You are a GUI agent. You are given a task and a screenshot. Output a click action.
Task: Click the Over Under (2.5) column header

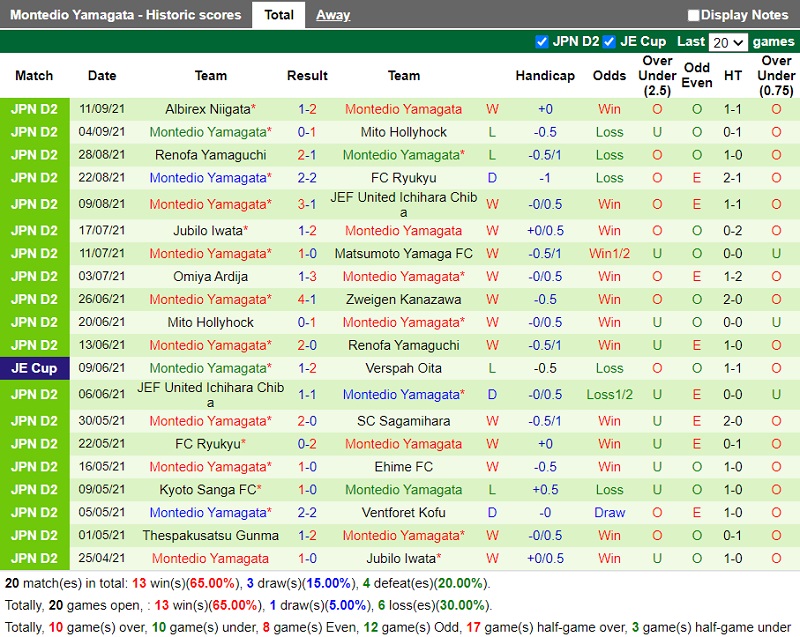tap(657, 76)
